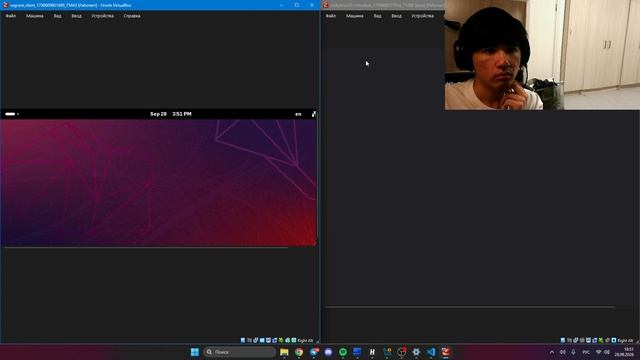Open Ubuntu system status menu icon
640x360 pixels.
(313, 114)
